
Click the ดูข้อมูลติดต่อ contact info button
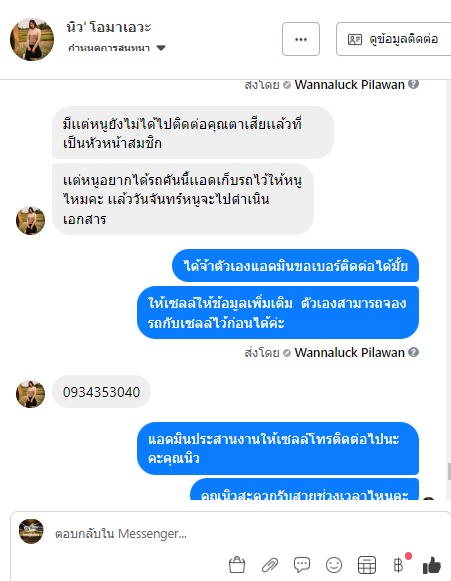394,39
